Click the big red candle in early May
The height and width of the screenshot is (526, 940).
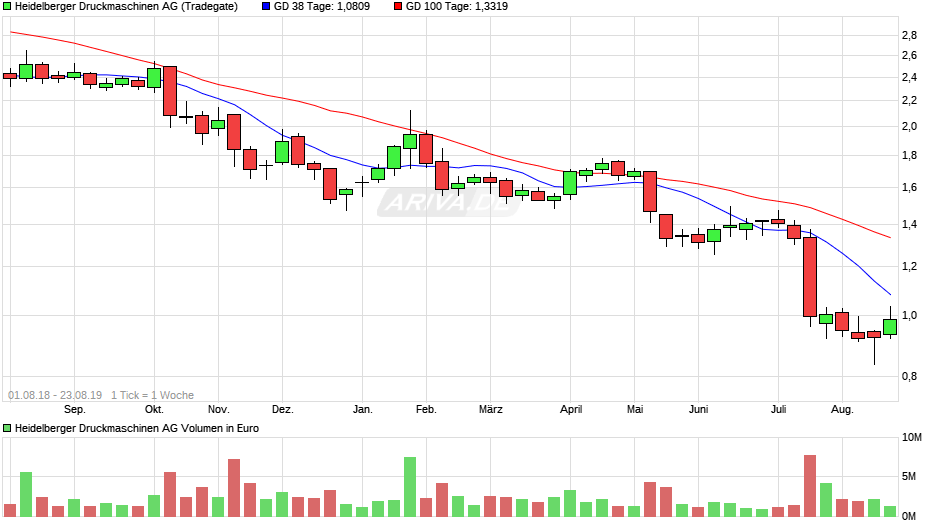click(x=650, y=192)
